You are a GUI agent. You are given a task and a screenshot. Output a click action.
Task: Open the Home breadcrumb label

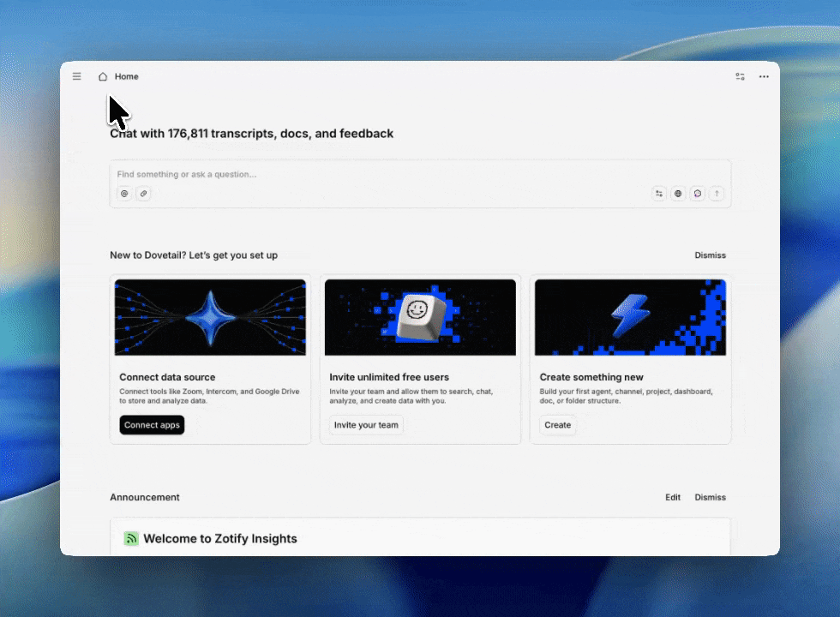click(x=127, y=76)
